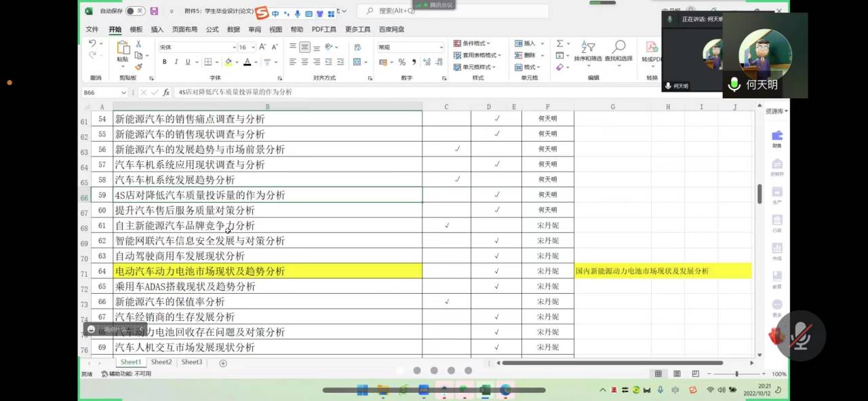
Task: Click the percent style icon
Action: (401, 62)
